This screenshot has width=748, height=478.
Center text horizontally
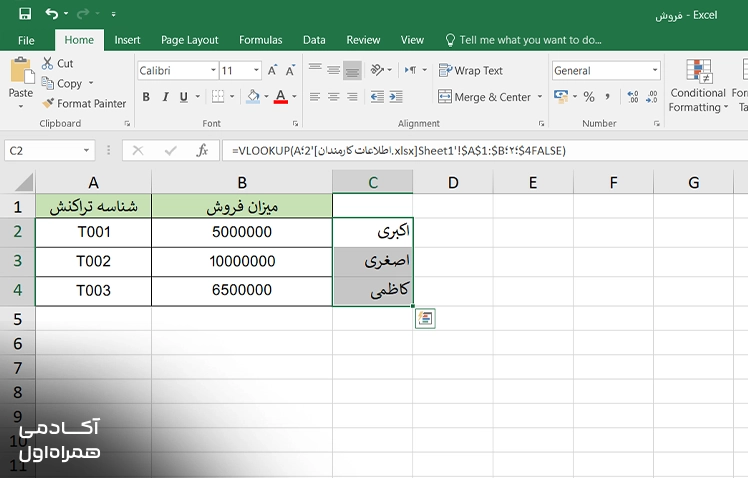(x=333, y=97)
